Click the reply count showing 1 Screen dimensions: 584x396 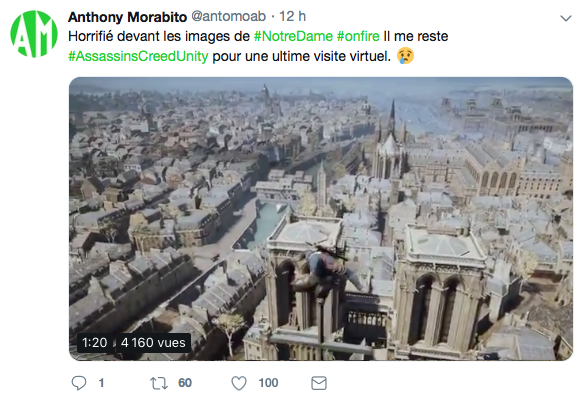click(x=101, y=383)
